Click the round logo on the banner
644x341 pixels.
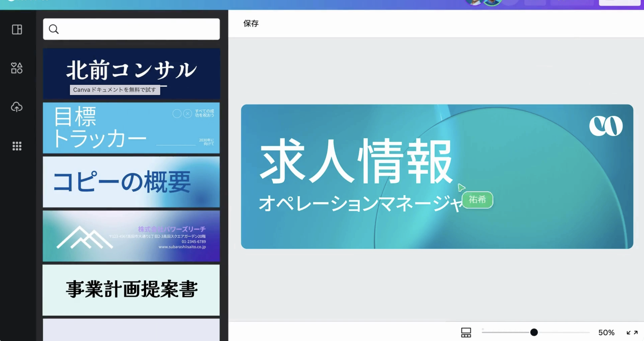pos(606,126)
